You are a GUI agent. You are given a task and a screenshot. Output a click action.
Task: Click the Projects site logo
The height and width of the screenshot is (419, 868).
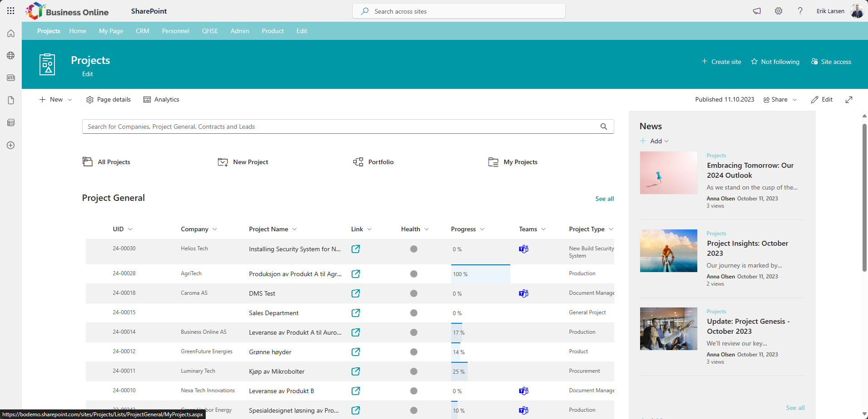pyautogui.click(x=47, y=64)
